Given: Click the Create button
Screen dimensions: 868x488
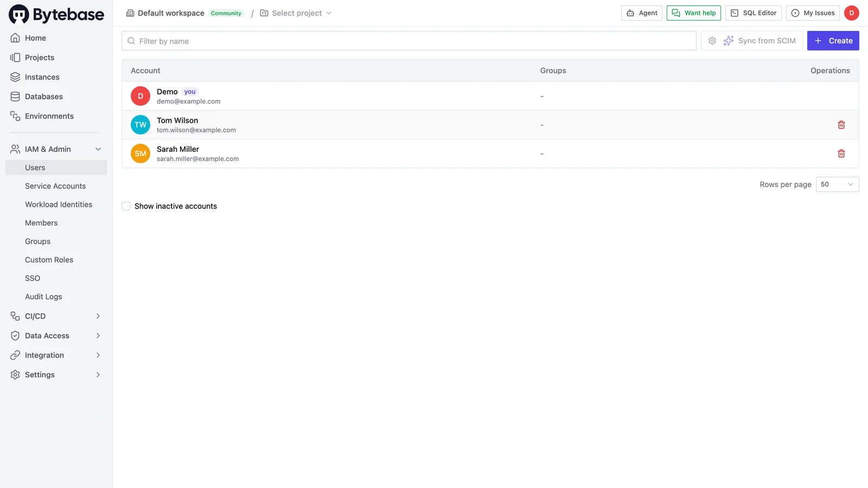Looking at the screenshot, I should [x=833, y=41].
